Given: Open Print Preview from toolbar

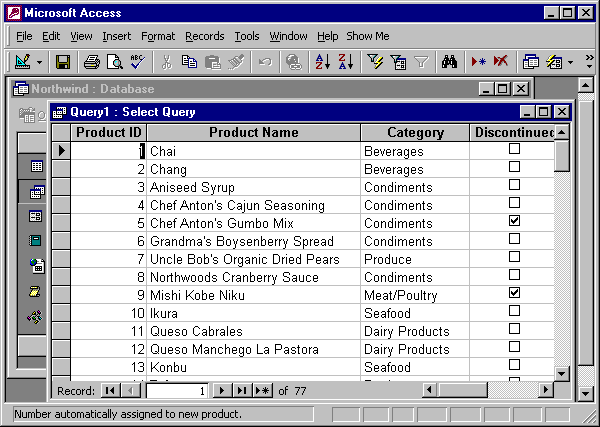Looking at the screenshot, I should [114, 62].
